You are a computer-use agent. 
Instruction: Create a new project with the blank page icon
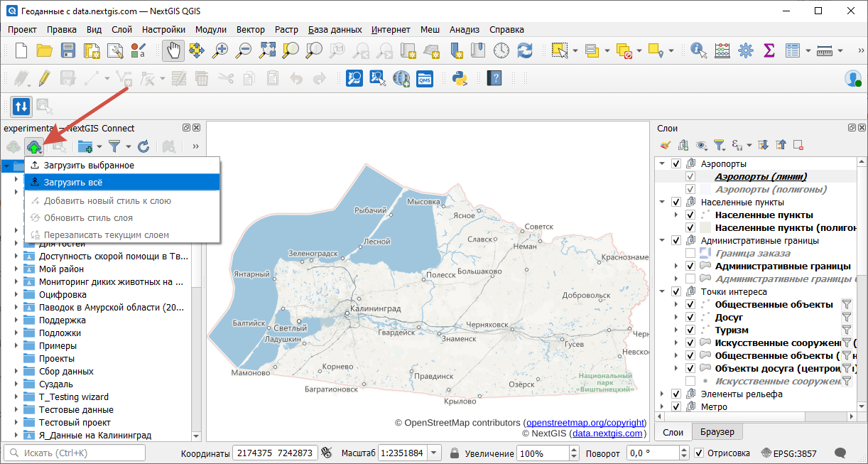[21, 50]
